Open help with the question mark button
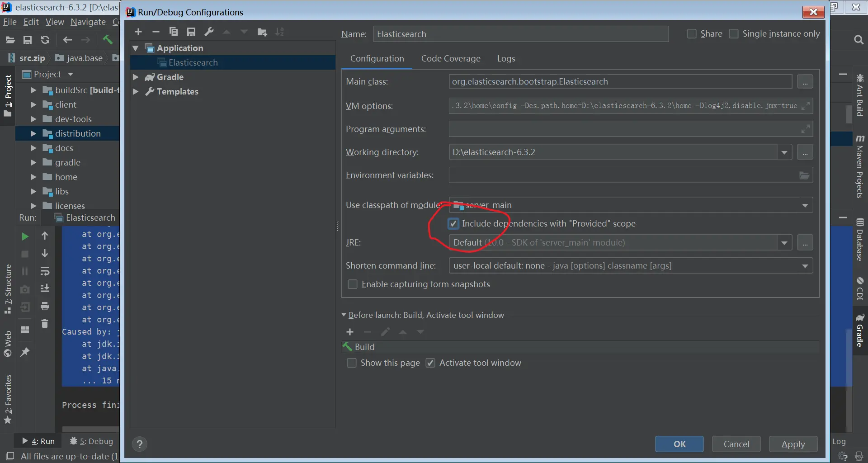 click(140, 444)
